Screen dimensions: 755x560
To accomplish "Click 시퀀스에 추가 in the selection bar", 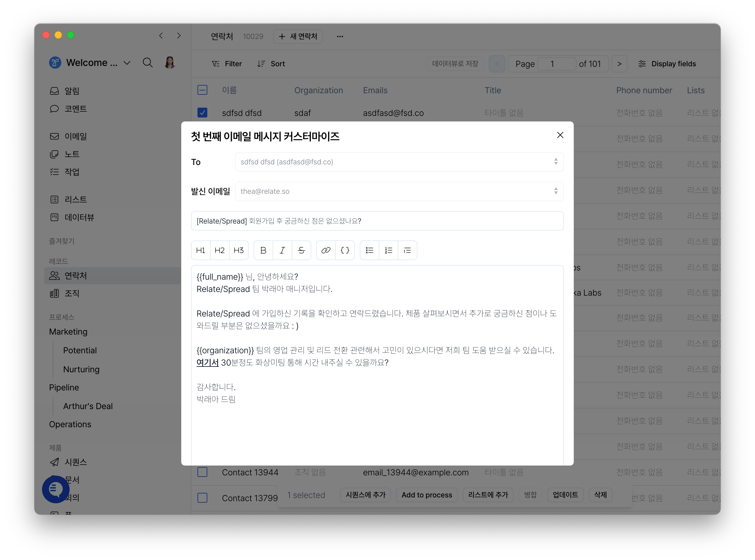I will (x=366, y=495).
